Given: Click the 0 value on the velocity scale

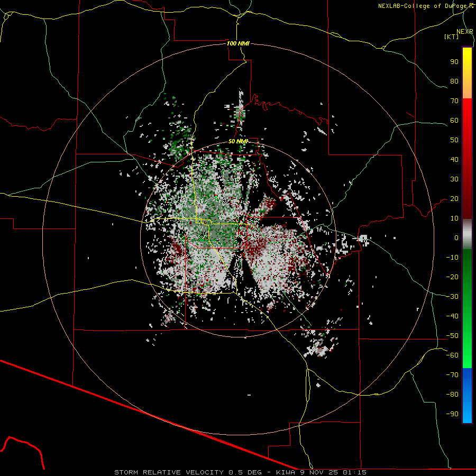Looking at the screenshot, I should (x=456, y=237).
